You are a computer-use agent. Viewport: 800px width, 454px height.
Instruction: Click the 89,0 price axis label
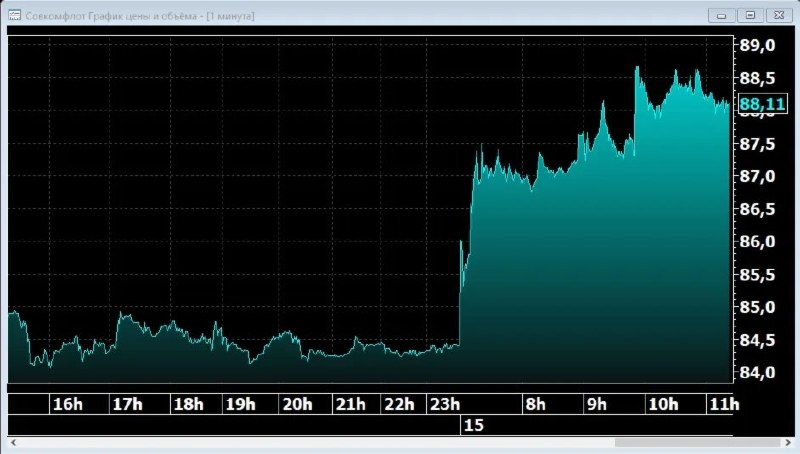(x=757, y=45)
